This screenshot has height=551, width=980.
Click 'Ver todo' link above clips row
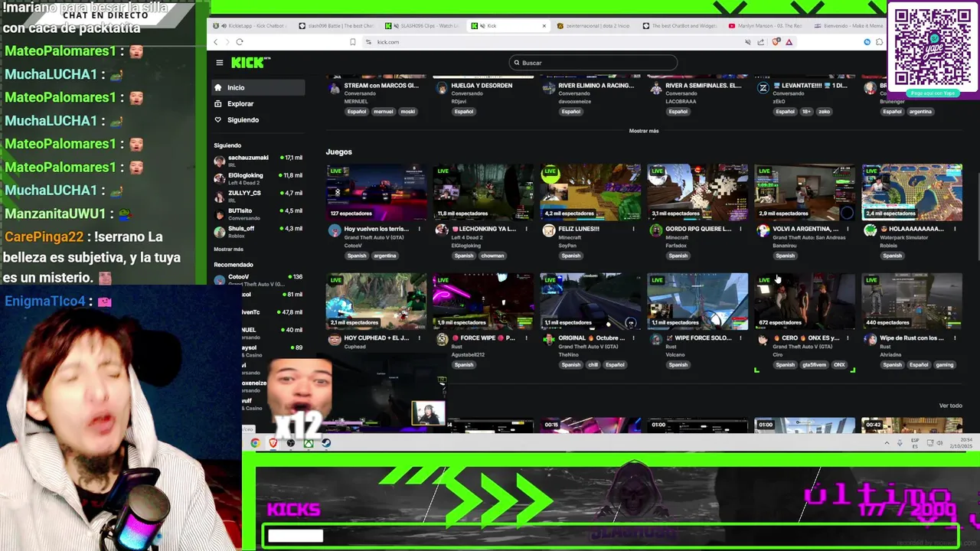pos(950,406)
